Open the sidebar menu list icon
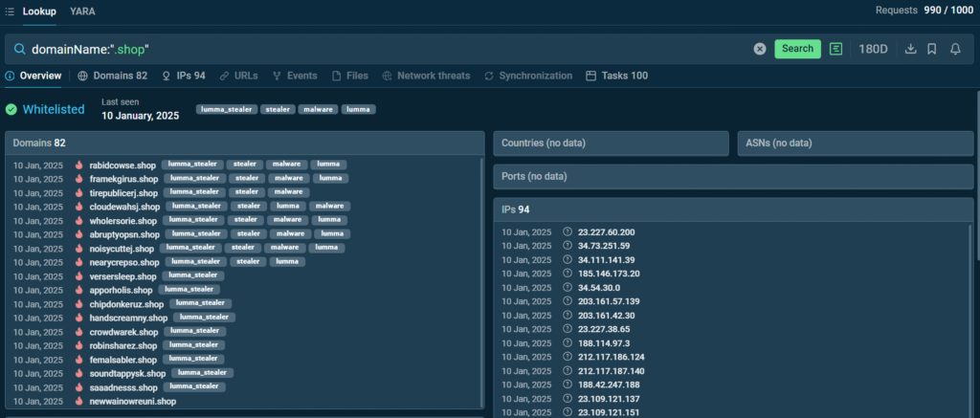 coord(9,11)
